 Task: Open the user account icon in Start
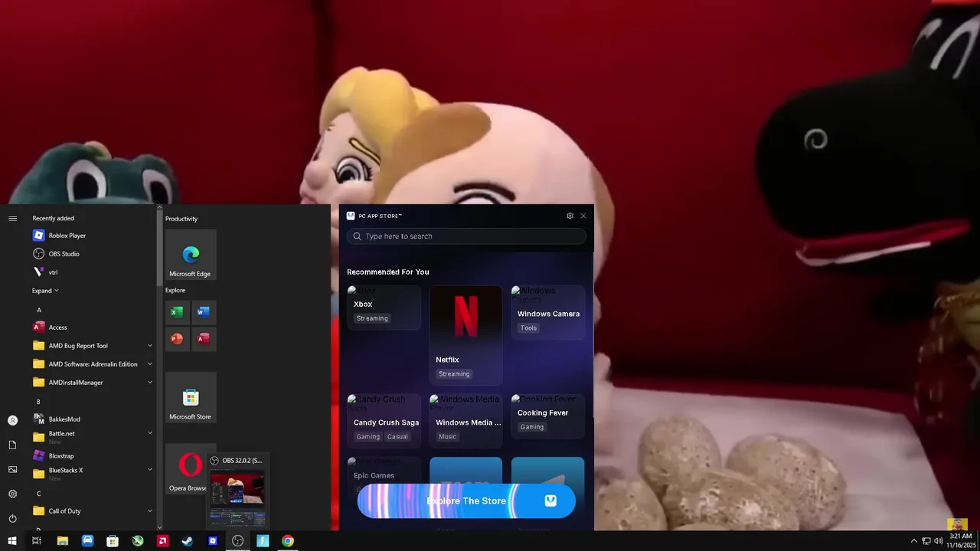pos(12,420)
